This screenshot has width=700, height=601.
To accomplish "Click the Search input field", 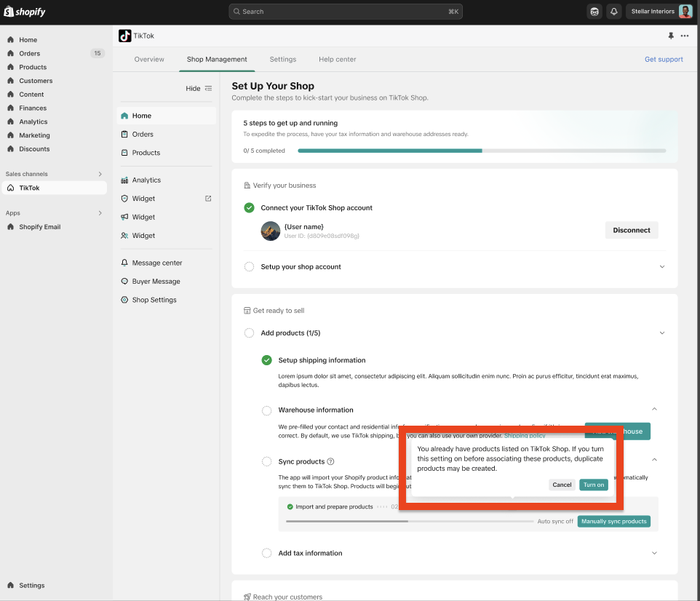I will (345, 12).
